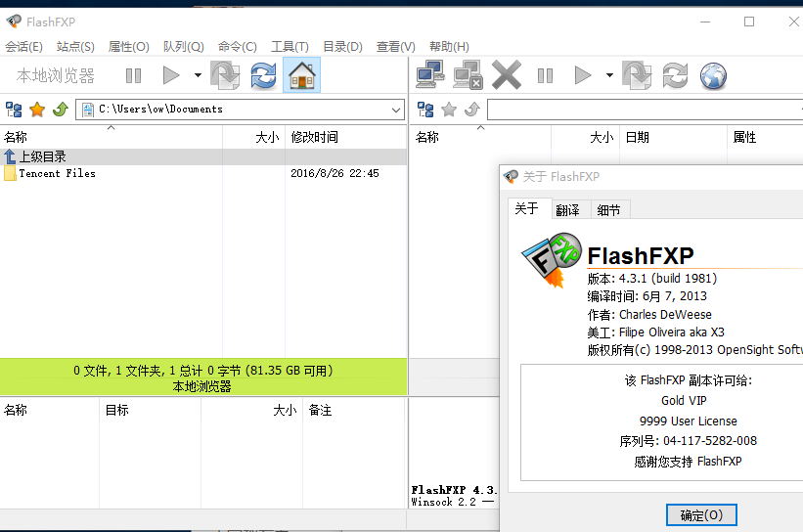Click the local pane pause transfer icon
This screenshot has height=532, width=803.
click(x=134, y=75)
